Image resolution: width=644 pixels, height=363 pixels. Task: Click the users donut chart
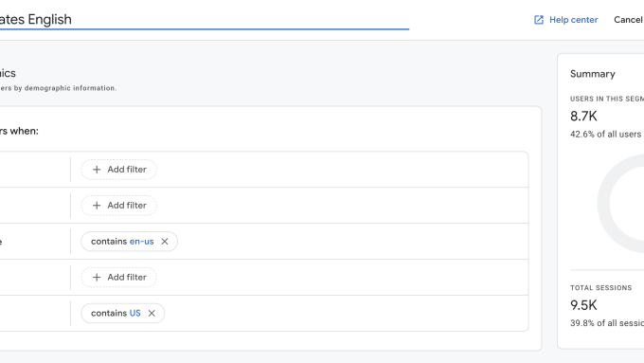coord(620,204)
